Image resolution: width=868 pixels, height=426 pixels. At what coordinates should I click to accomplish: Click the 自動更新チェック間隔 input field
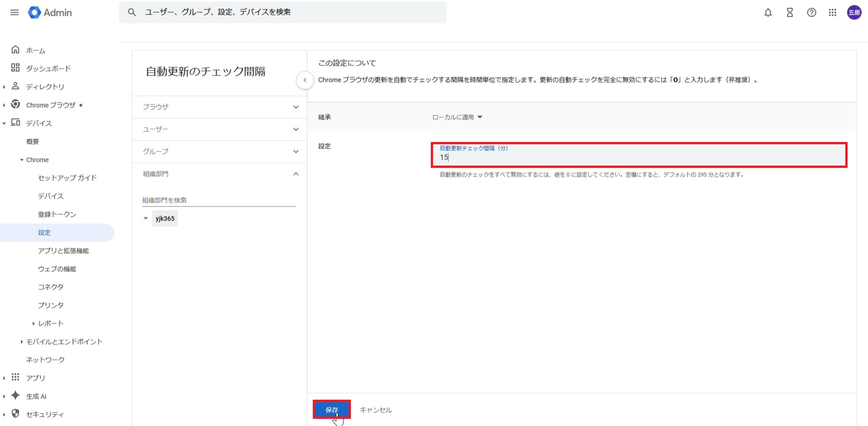pyautogui.click(x=638, y=157)
